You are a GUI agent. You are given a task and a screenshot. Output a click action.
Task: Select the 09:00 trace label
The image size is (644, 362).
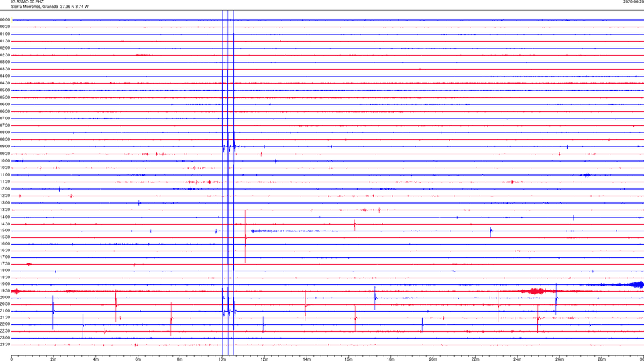pos(5,147)
